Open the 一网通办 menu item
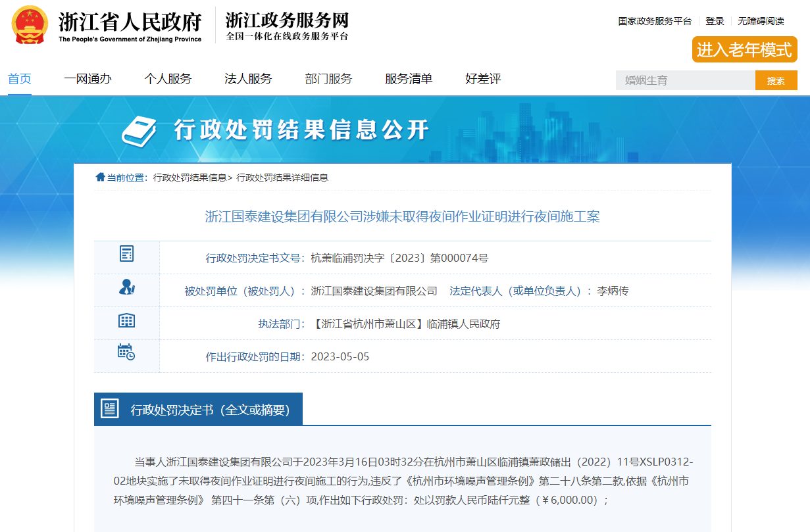Screen dimensions: 810x532 89,78
